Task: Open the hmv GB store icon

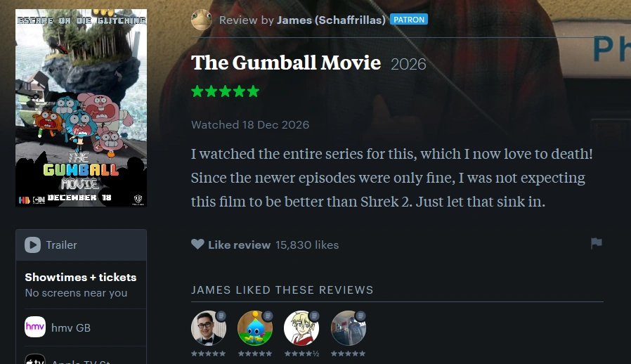Action: pos(35,327)
